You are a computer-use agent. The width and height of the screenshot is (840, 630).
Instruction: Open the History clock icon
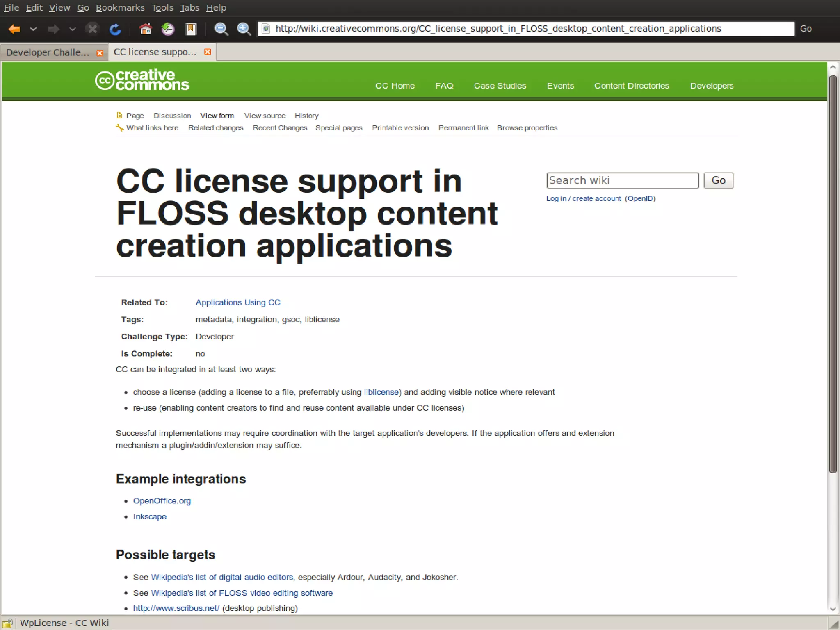pyautogui.click(x=168, y=29)
